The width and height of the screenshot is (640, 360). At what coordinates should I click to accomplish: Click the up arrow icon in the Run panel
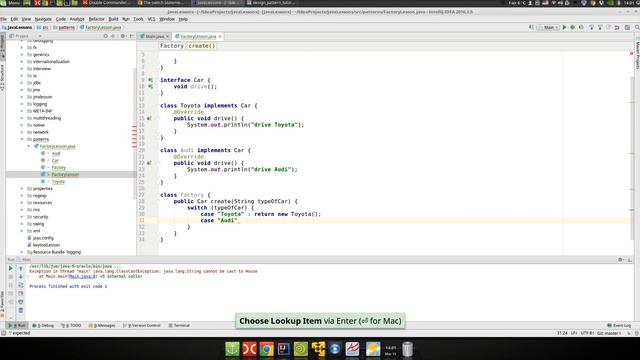21,268
